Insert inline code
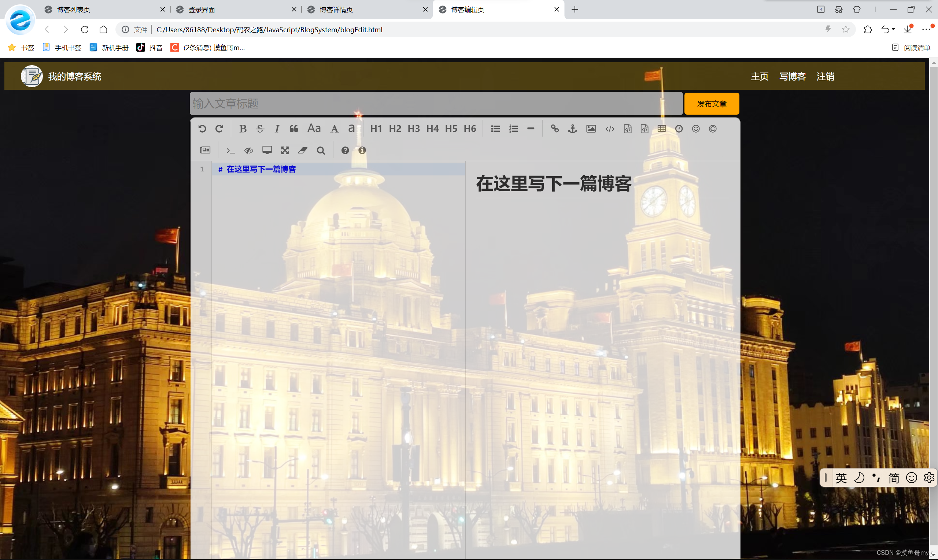 tap(610, 129)
